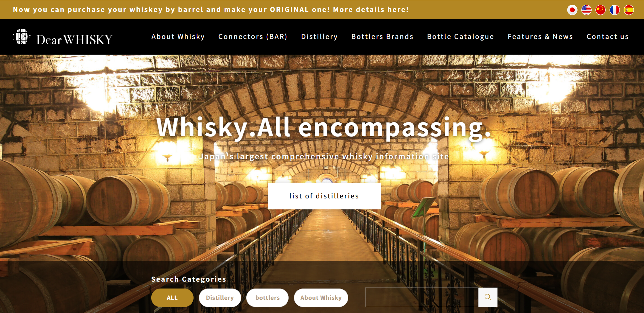Viewport: 644px width, 313px height.
Task: Click the magnifying glass search icon
Action: 488,297
